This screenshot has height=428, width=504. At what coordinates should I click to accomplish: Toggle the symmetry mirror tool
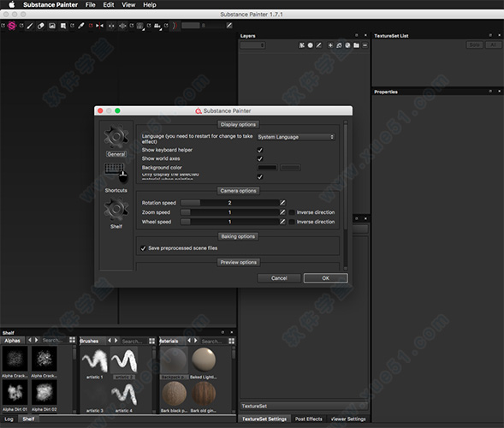click(99, 26)
